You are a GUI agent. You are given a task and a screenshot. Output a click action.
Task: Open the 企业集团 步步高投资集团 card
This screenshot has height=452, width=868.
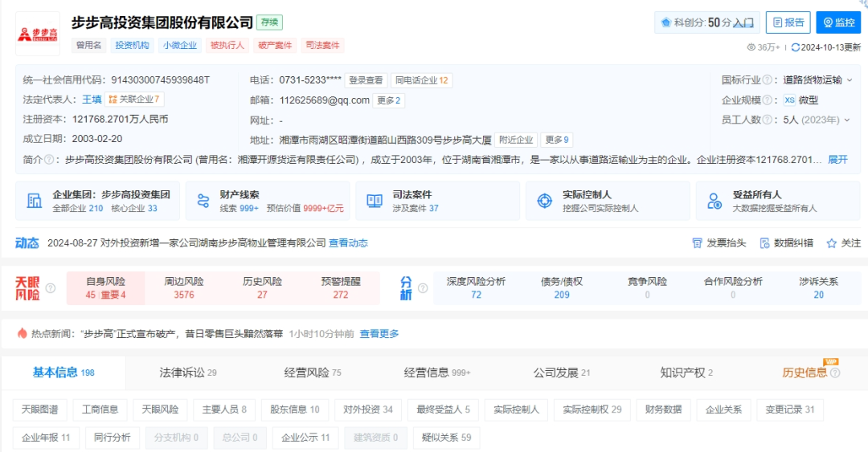[x=97, y=201]
